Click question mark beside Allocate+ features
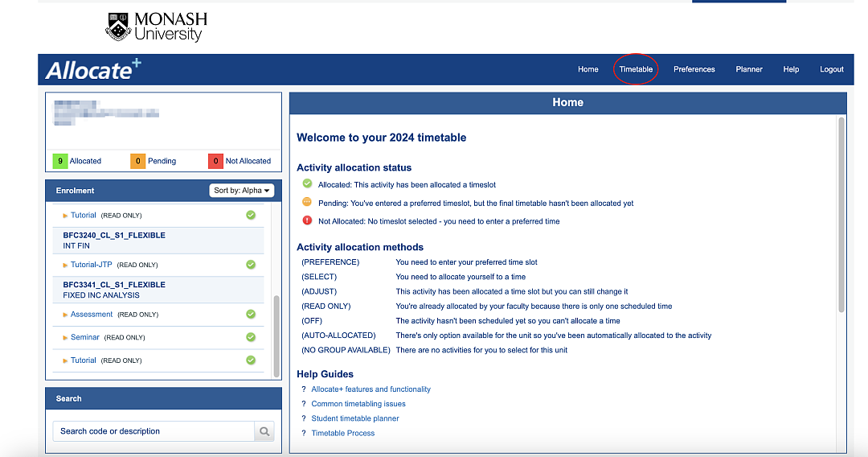The image size is (868, 457). [x=303, y=389]
